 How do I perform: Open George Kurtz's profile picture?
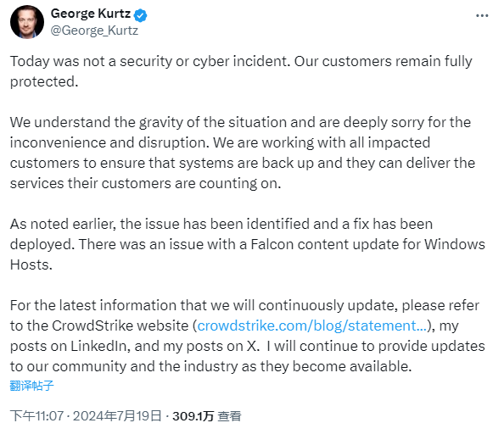pos(27,22)
